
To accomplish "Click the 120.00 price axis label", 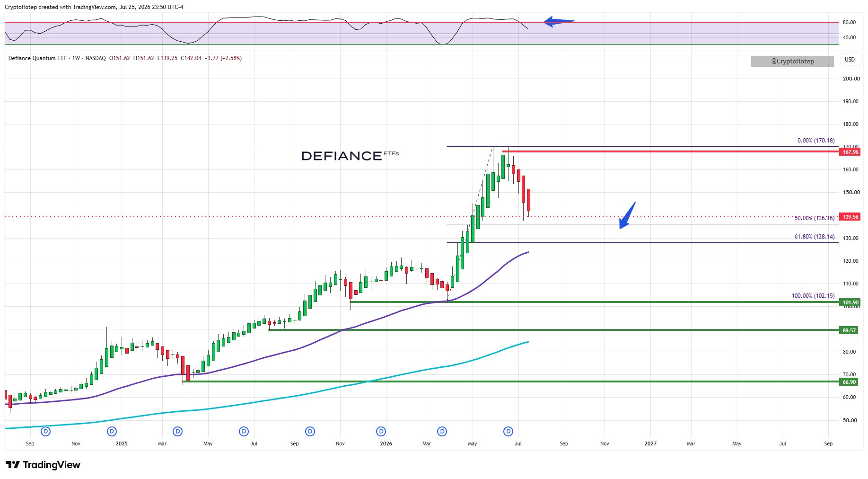I will pyautogui.click(x=851, y=261).
